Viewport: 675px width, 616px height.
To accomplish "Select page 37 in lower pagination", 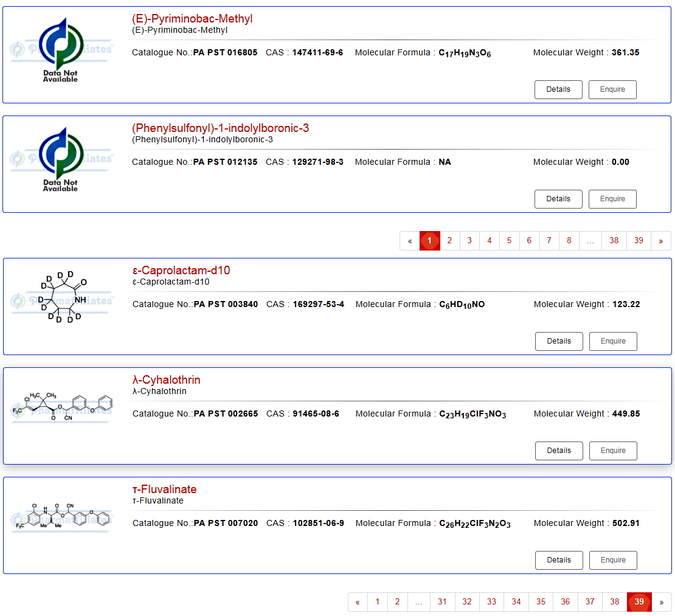I will [x=590, y=602].
